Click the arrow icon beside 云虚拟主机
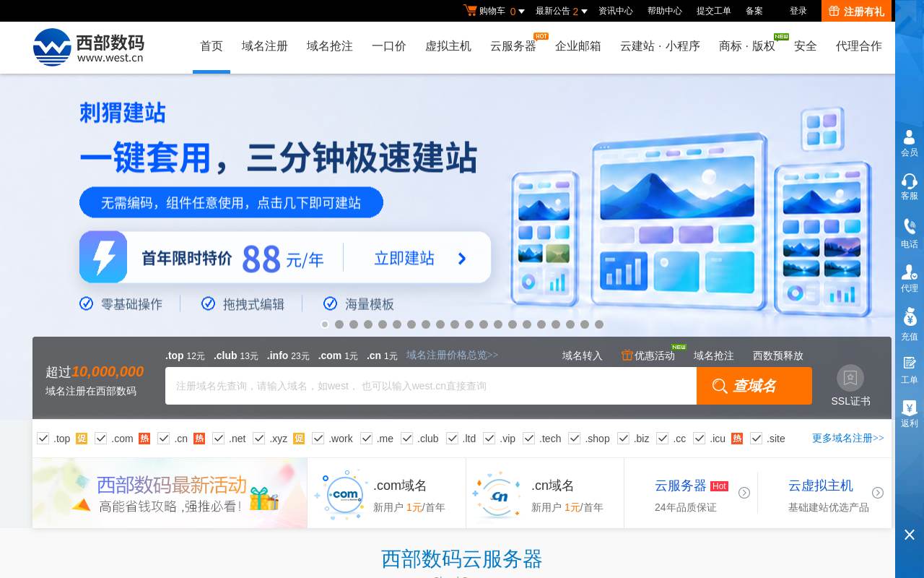924x578 pixels. coord(878,493)
